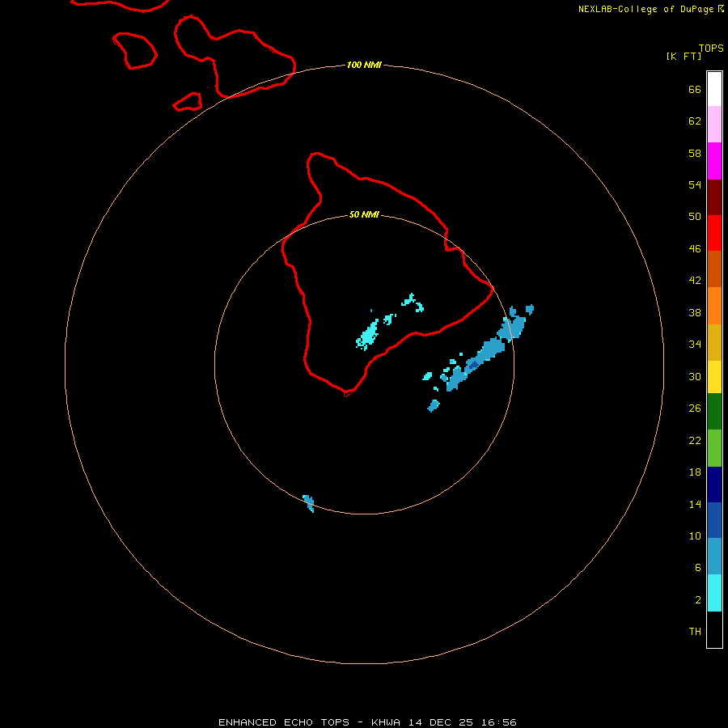Click the gold 38 kft legend swatch
This screenshot has width=728, height=728.
(x=714, y=342)
